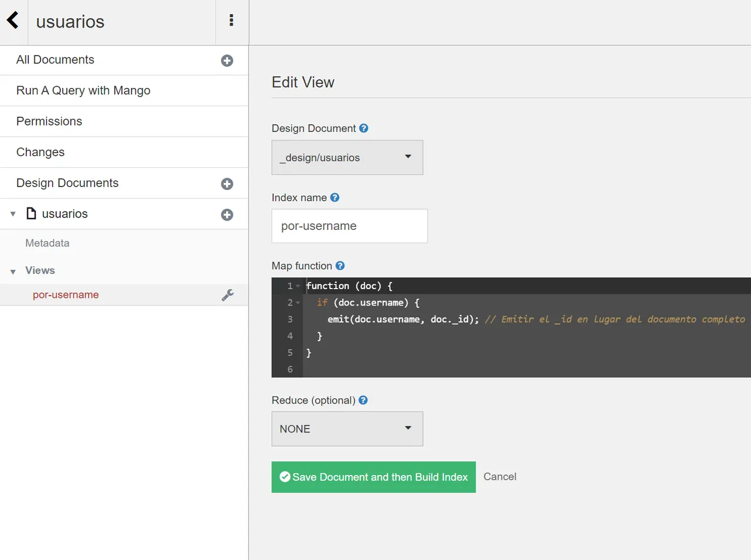This screenshot has height=560, width=751.
Task: Click Save Document and then Build Index
Action: click(374, 477)
